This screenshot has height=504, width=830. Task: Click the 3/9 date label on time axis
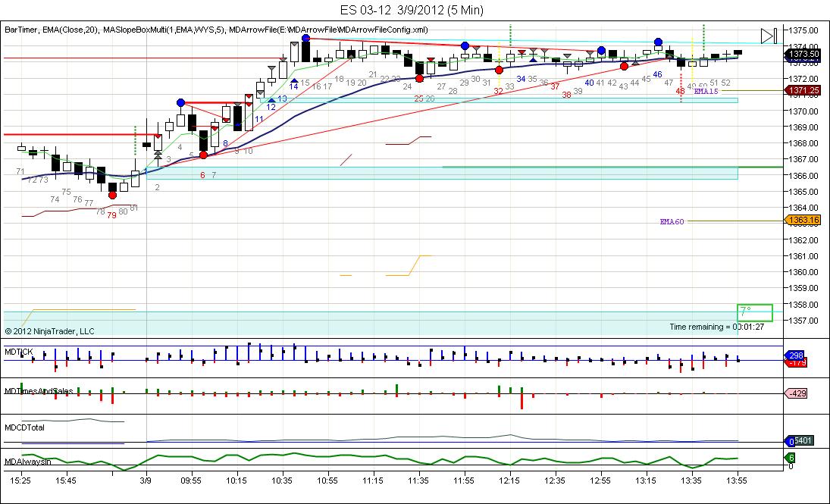coord(146,481)
